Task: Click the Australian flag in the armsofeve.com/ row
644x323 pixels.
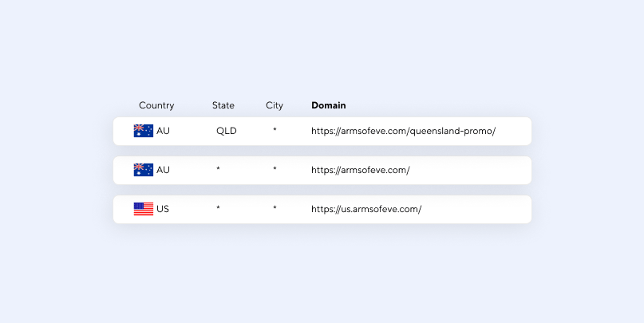Action: point(144,170)
